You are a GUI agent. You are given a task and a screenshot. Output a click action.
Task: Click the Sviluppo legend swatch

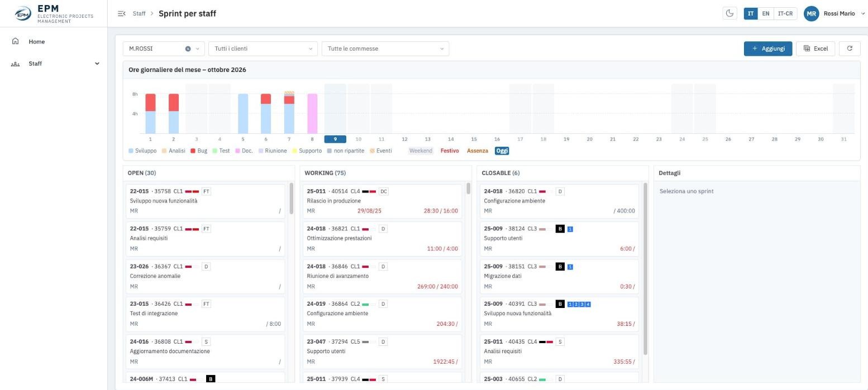131,151
